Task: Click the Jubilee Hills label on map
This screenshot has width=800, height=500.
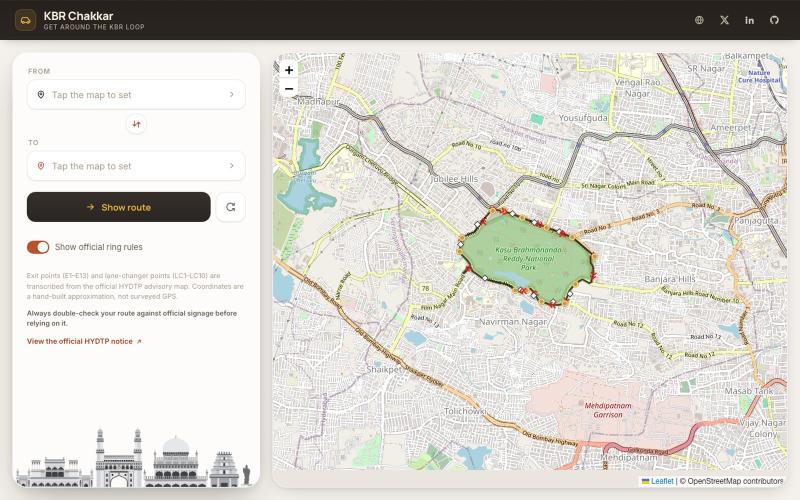Action: (454, 179)
